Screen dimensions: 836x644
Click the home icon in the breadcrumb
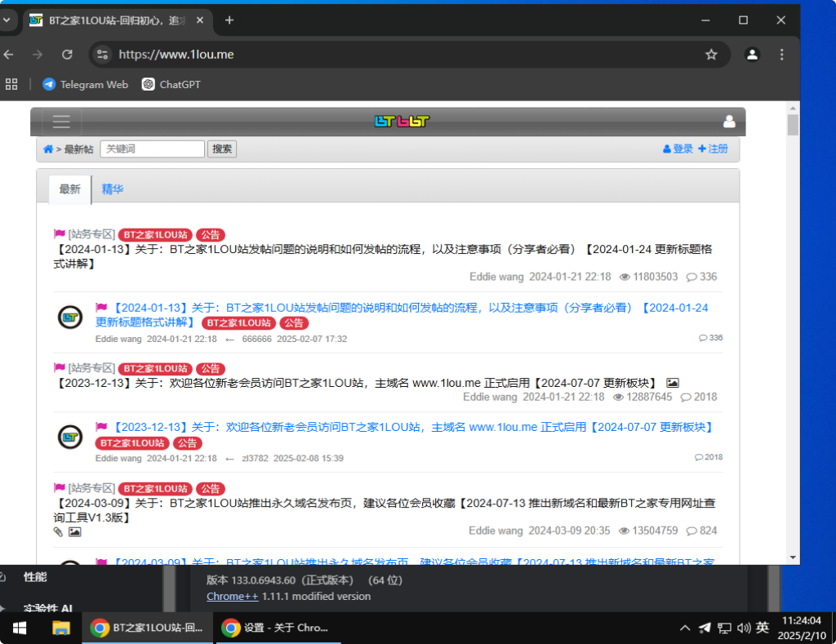tap(47, 149)
